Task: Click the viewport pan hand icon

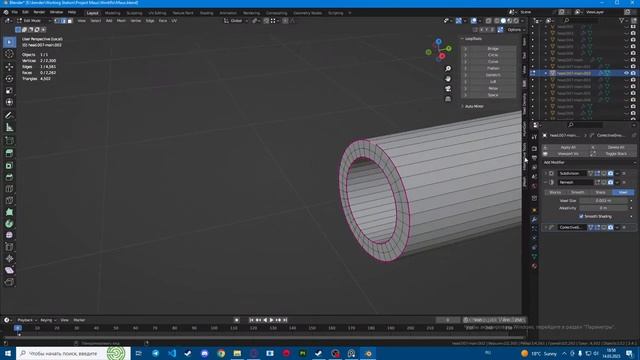Action: coord(448,78)
